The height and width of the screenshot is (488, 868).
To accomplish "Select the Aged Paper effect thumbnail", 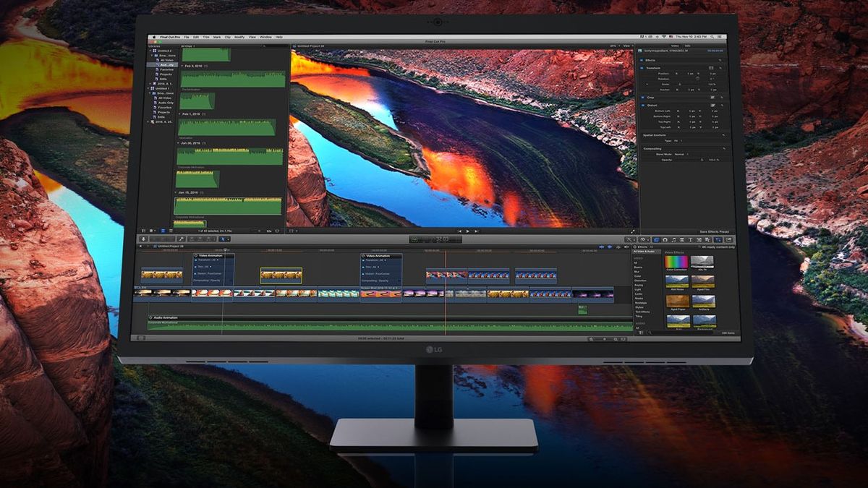I will (x=678, y=301).
